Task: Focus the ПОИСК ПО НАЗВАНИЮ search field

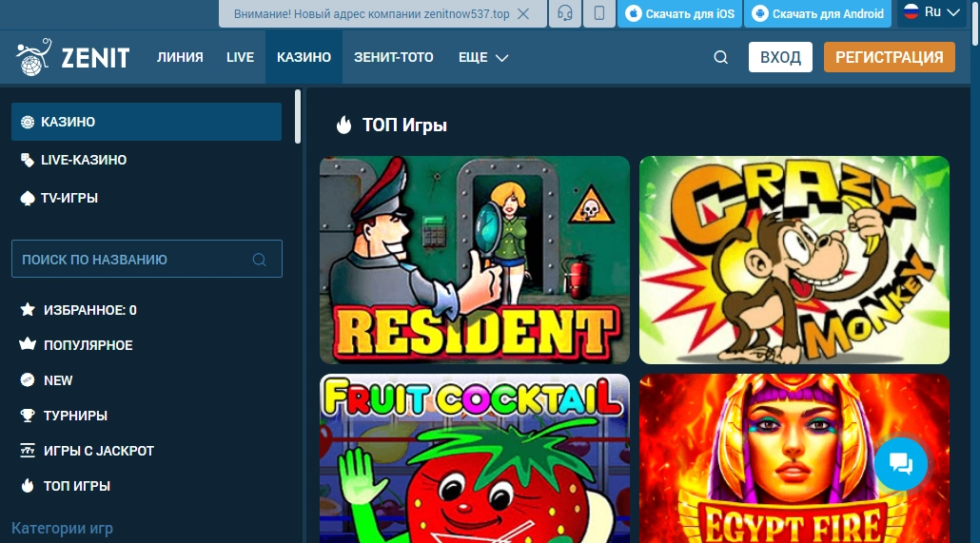Action: coord(147,259)
